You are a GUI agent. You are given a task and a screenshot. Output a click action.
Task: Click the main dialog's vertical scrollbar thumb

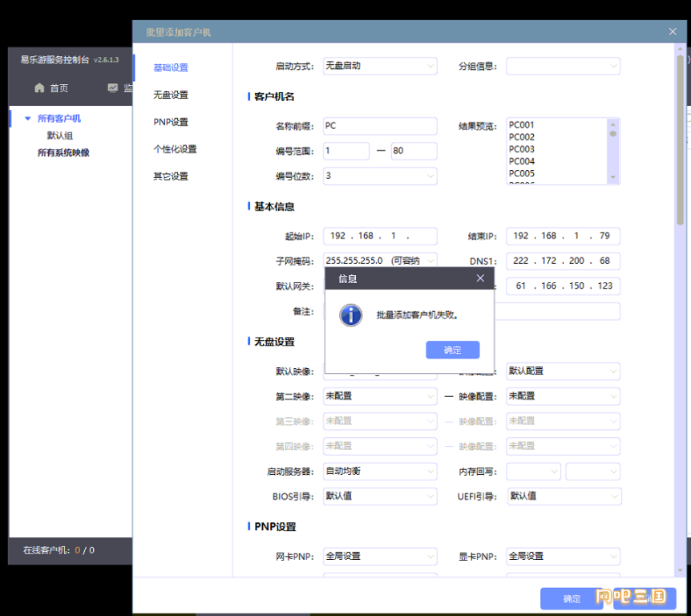pos(681,140)
